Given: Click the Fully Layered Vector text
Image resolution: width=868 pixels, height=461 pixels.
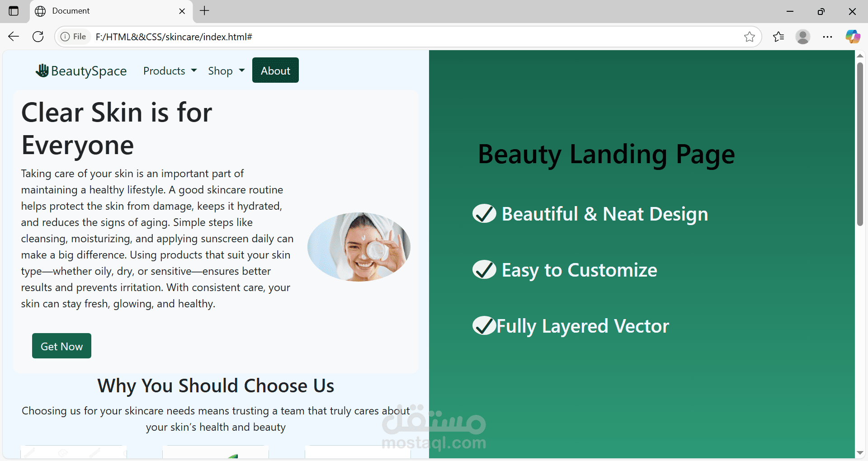Looking at the screenshot, I should (583, 326).
